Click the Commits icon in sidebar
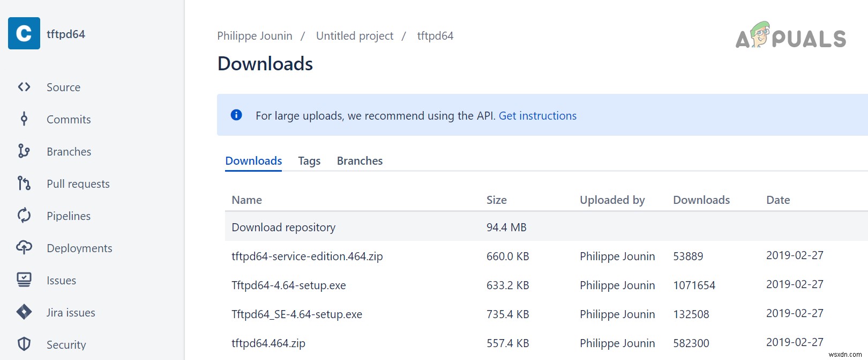The width and height of the screenshot is (868, 360). click(24, 119)
